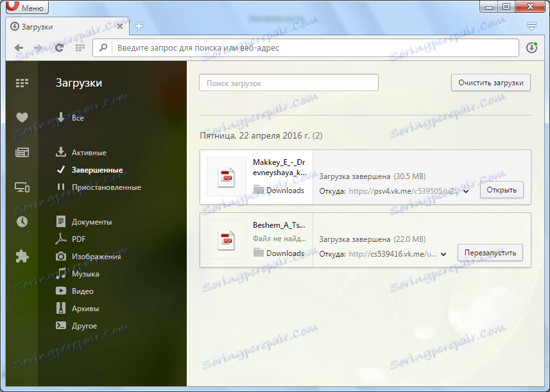Click PDF thumbnail of Beshem_A_Ts download
This screenshot has width=550, height=392.
(227, 240)
